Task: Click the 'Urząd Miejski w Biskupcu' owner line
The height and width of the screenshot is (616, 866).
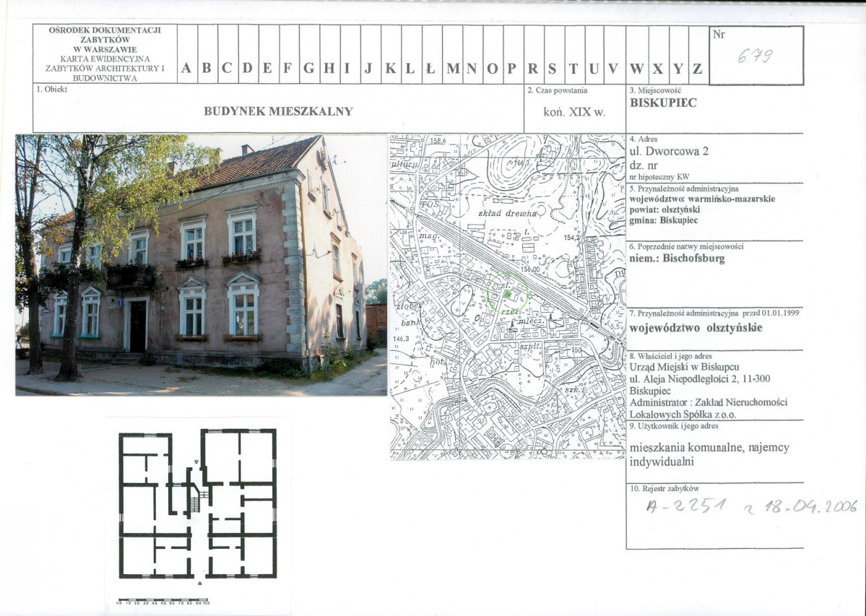Action: tap(684, 367)
